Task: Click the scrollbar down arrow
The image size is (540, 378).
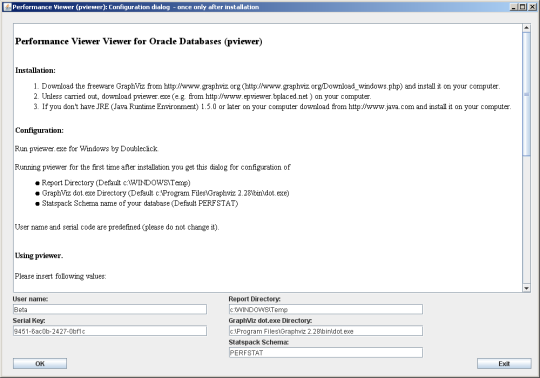Action: (526, 288)
